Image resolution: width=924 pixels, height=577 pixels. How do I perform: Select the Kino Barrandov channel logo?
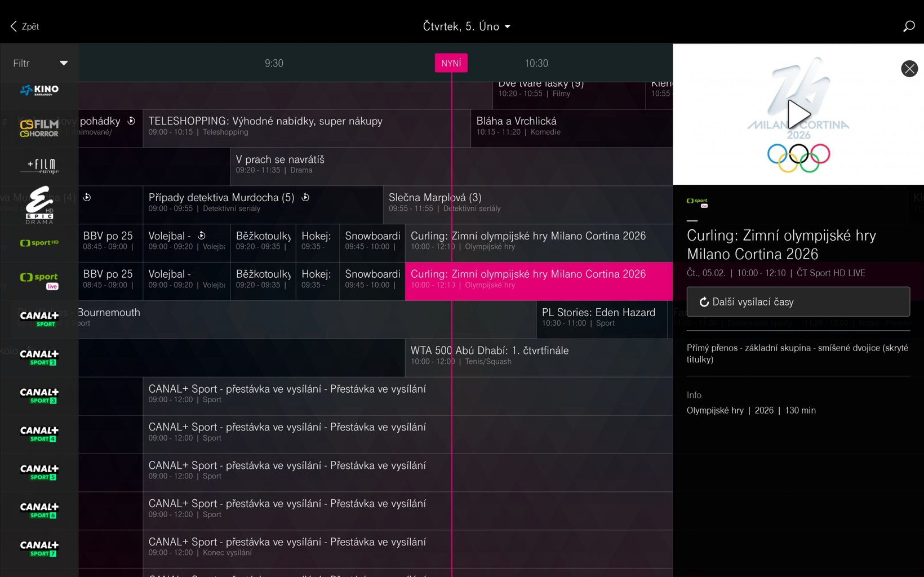tap(39, 90)
